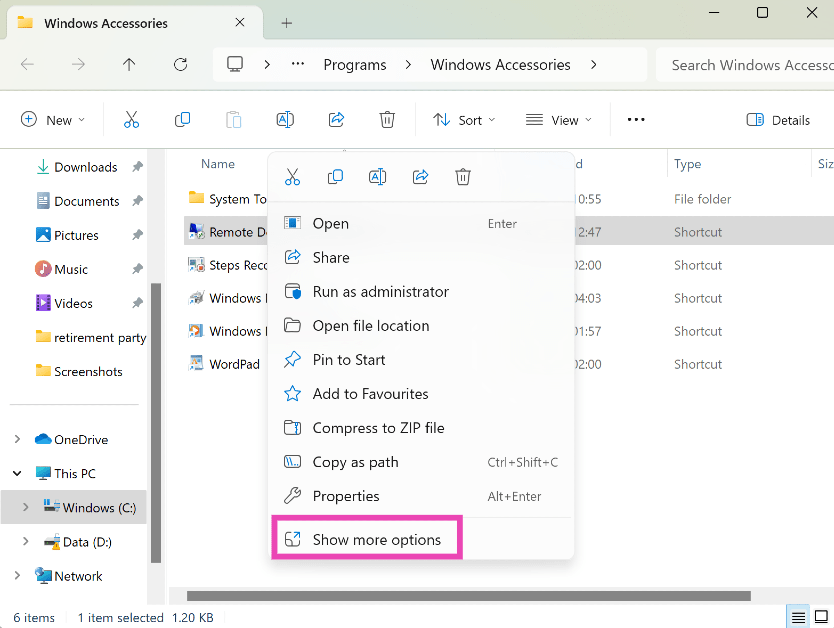
Task: Expand the OneDrive tree item
Action: point(17,439)
